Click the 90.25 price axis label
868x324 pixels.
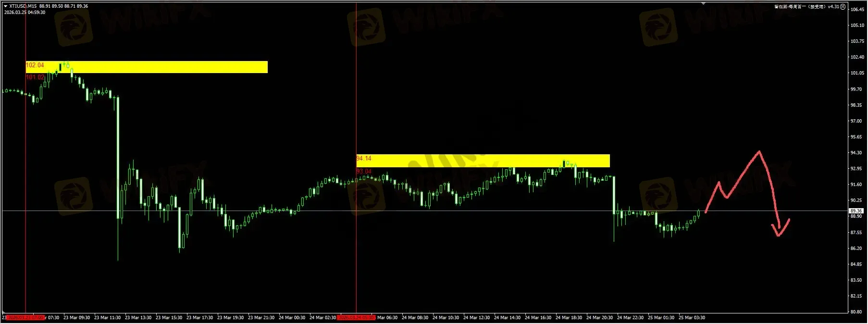[x=856, y=200]
